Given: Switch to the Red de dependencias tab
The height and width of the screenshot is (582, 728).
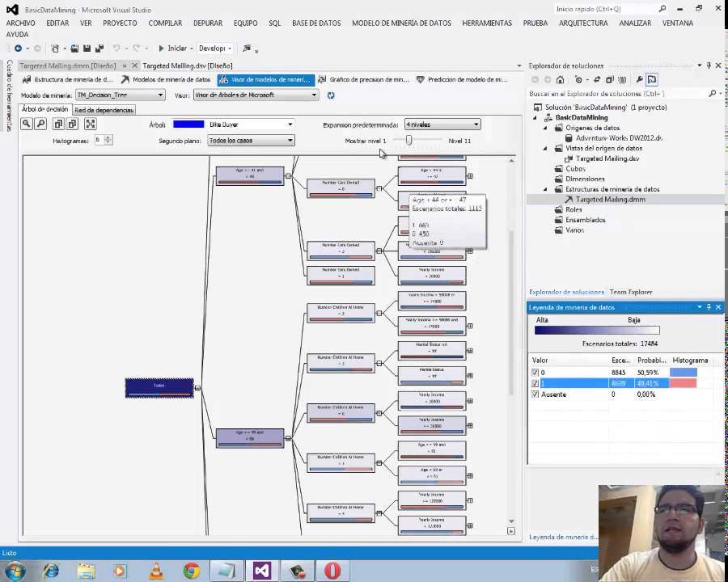Looking at the screenshot, I should point(104,110).
